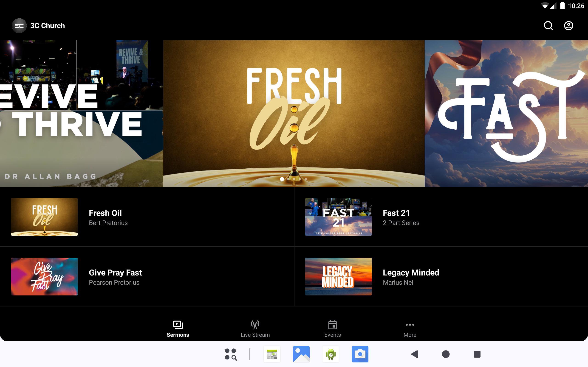The width and height of the screenshot is (588, 367).
Task: Open the More menu tab
Action: click(x=410, y=329)
